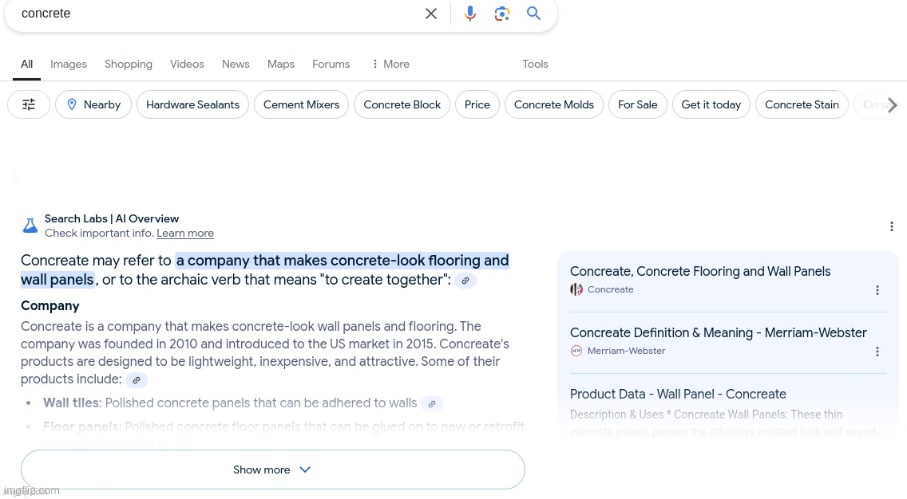Switch to the Forums tab
The width and height of the screenshot is (907, 499).
click(331, 64)
